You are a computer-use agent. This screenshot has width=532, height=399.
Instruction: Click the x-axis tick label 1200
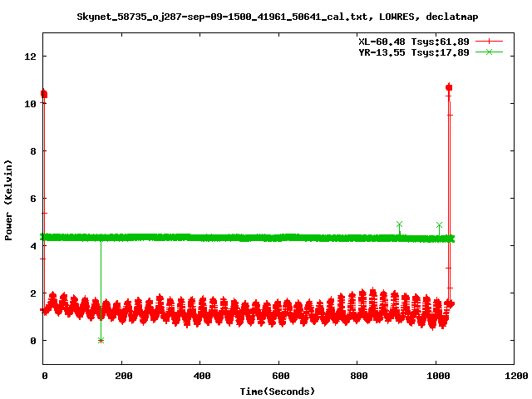(x=516, y=376)
